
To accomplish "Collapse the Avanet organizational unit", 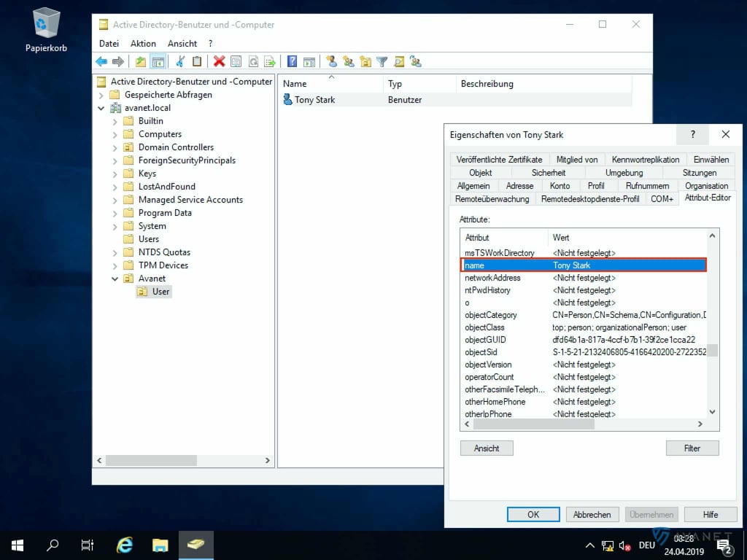I will [115, 279].
